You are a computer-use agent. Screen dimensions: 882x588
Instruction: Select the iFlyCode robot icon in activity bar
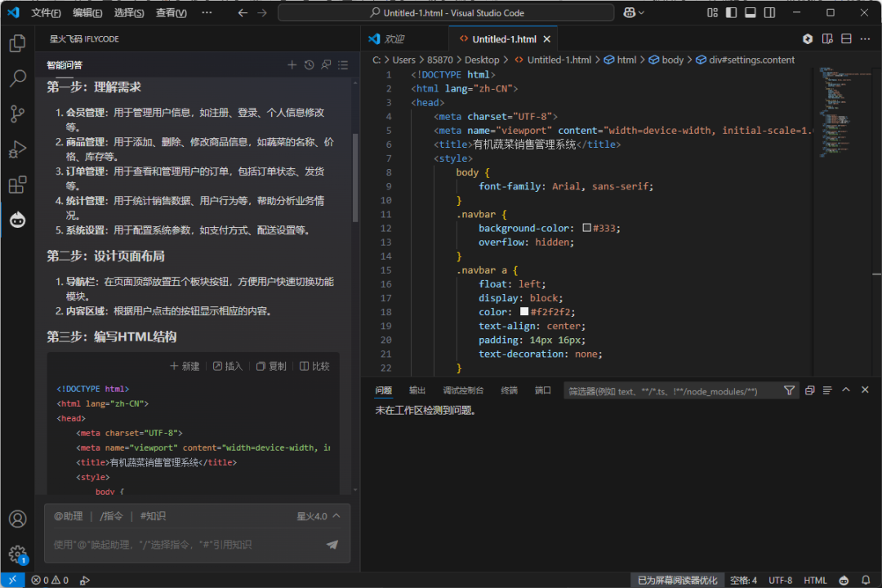tap(17, 220)
